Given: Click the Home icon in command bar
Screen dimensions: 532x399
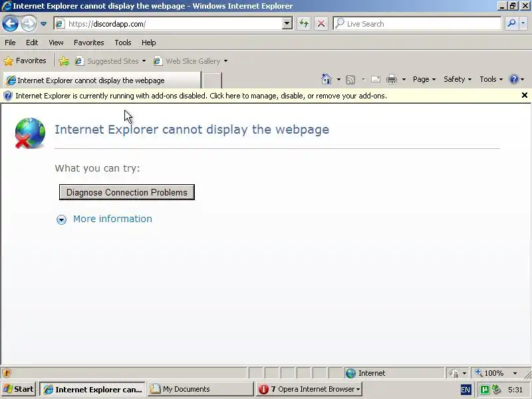Looking at the screenshot, I should [327, 79].
